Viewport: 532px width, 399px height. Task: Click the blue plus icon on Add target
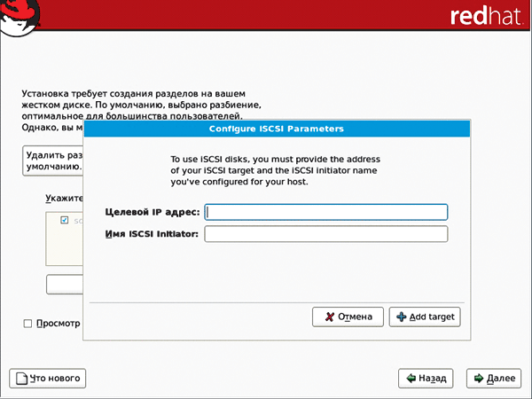pyautogui.click(x=402, y=317)
